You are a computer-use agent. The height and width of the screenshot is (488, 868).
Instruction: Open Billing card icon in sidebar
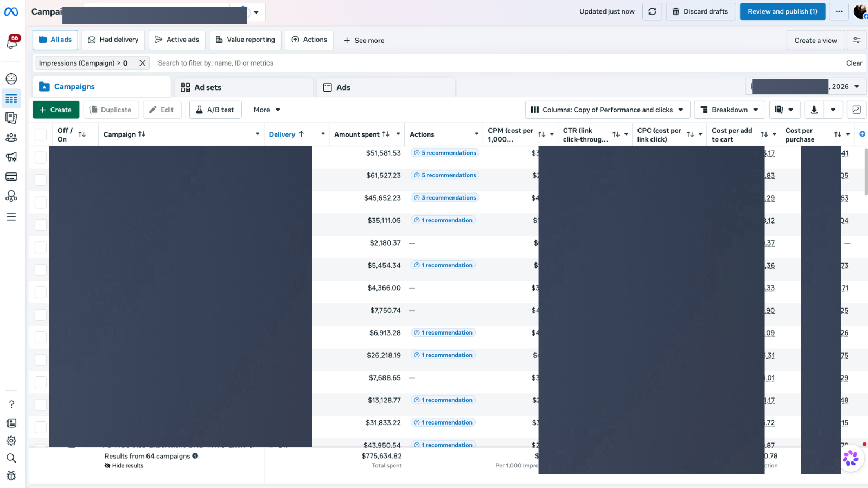11,177
